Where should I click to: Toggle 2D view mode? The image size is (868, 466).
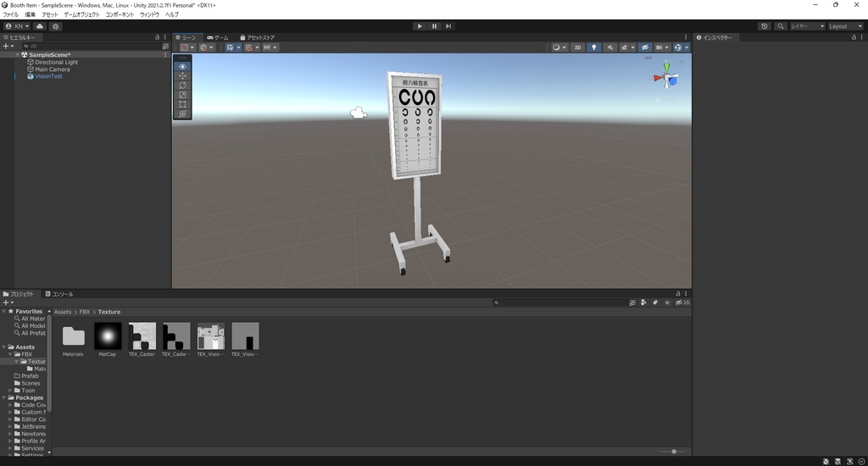coord(577,47)
